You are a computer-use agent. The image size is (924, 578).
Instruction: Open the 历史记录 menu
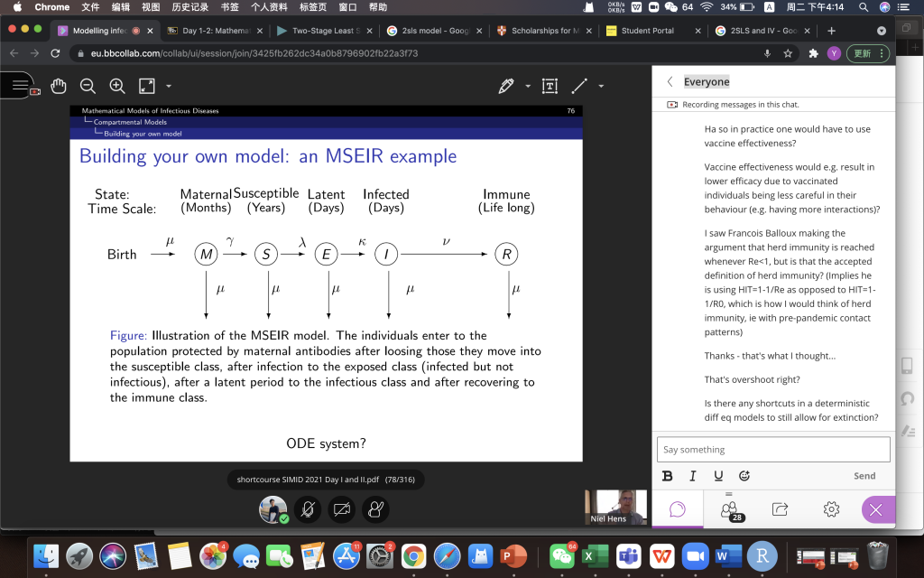pyautogui.click(x=190, y=7)
